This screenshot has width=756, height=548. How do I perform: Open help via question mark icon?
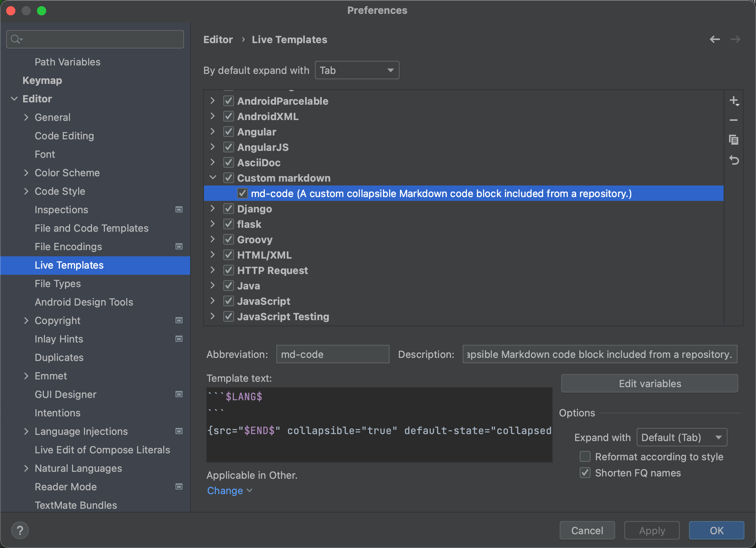[20, 530]
